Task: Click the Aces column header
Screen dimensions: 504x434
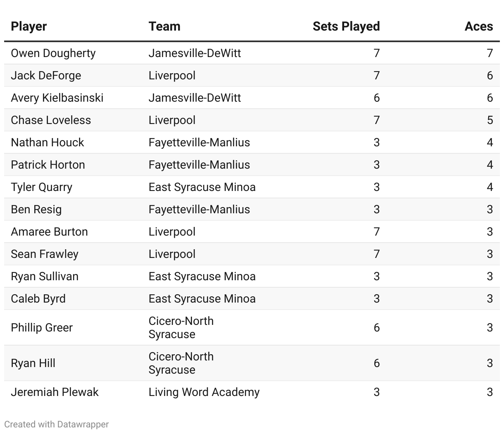Action: click(479, 26)
